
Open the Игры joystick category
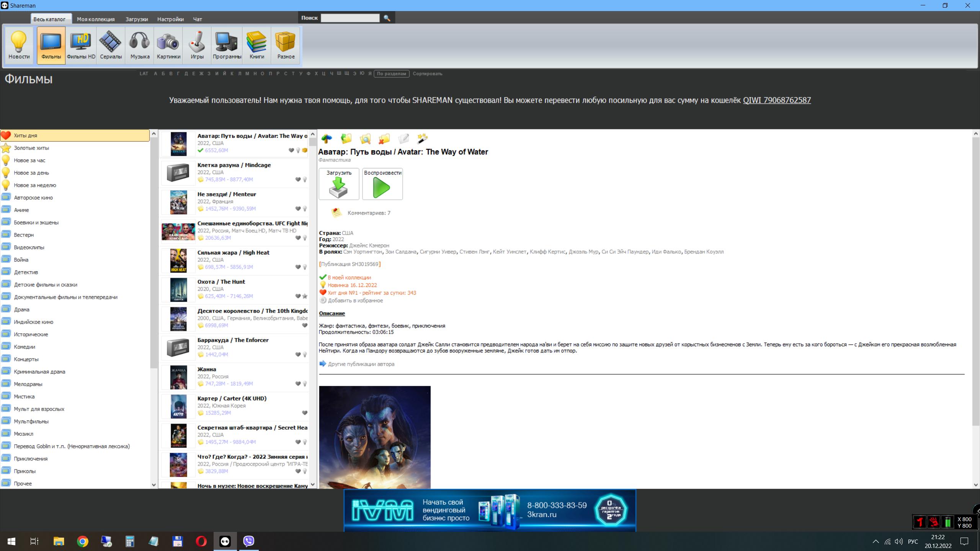197,45
